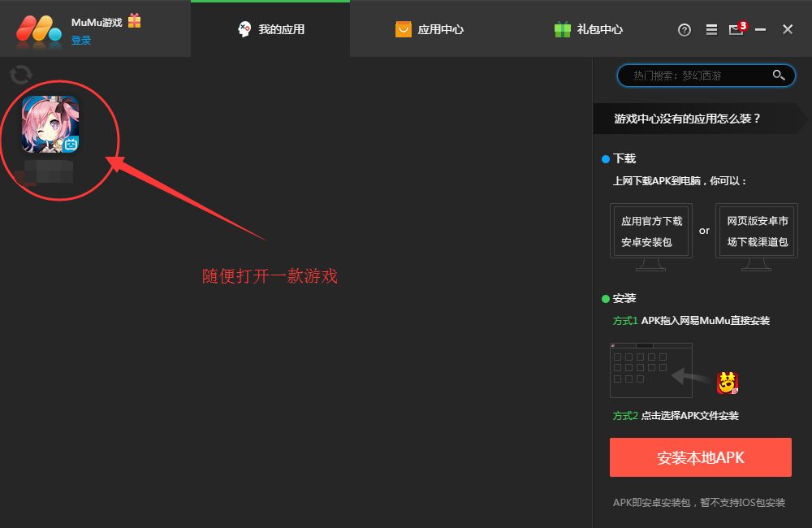Open the circled anime game icon

tap(50, 124)
